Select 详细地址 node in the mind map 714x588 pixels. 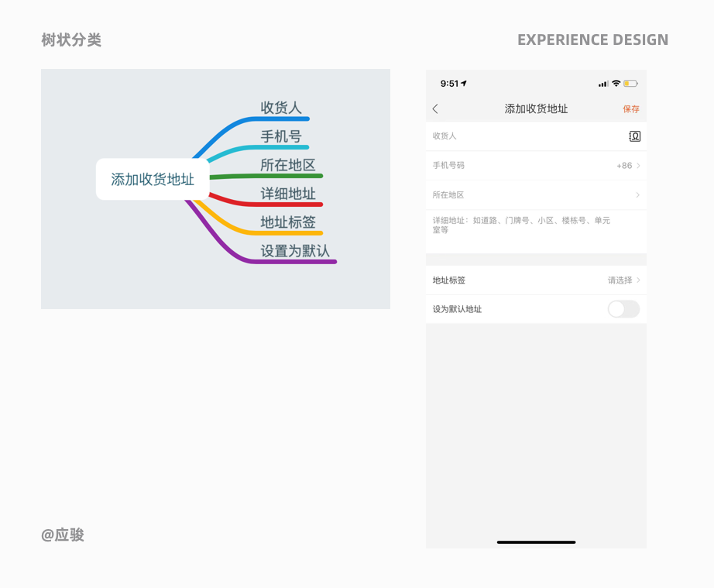(288, 194)
